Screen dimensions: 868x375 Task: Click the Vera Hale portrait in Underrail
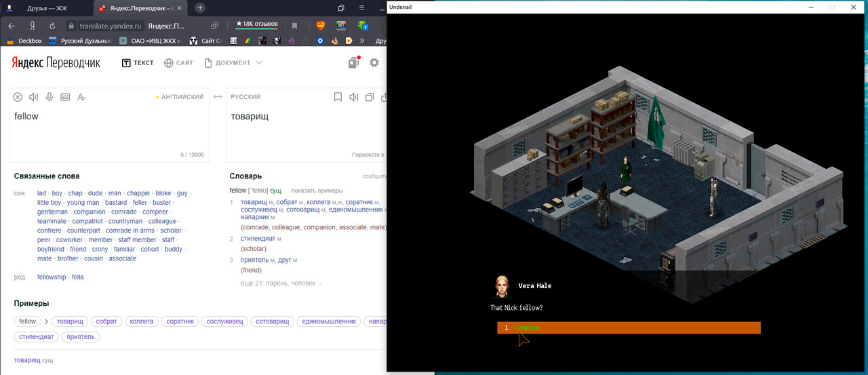[x=502, y=285]
